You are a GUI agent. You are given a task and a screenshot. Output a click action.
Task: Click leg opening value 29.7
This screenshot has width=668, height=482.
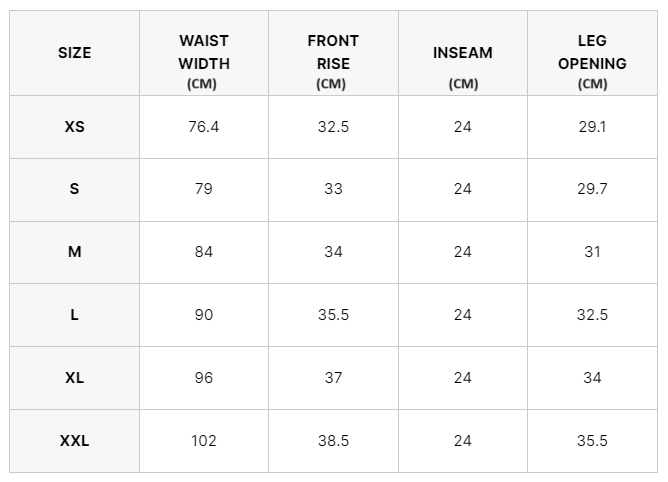592,189
